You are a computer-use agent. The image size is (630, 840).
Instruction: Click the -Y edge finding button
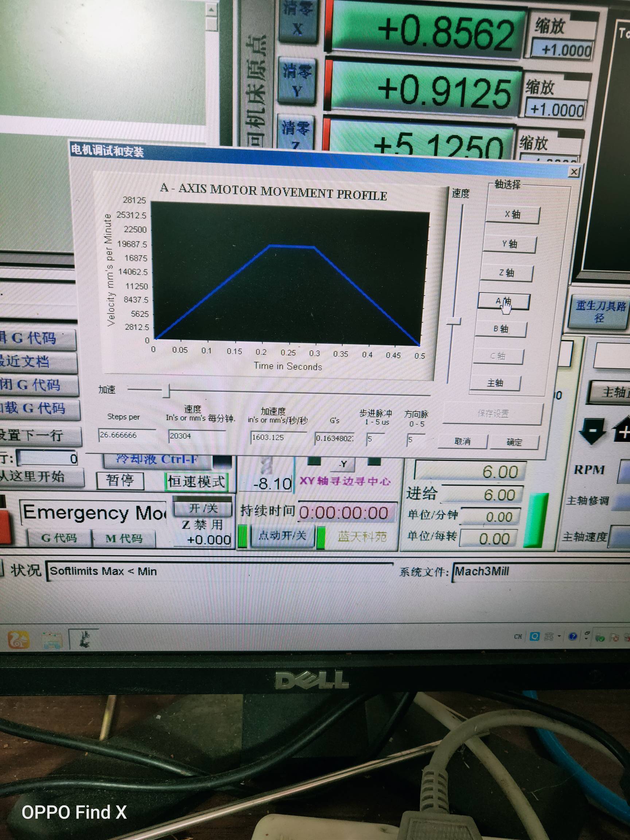(343, 464)
